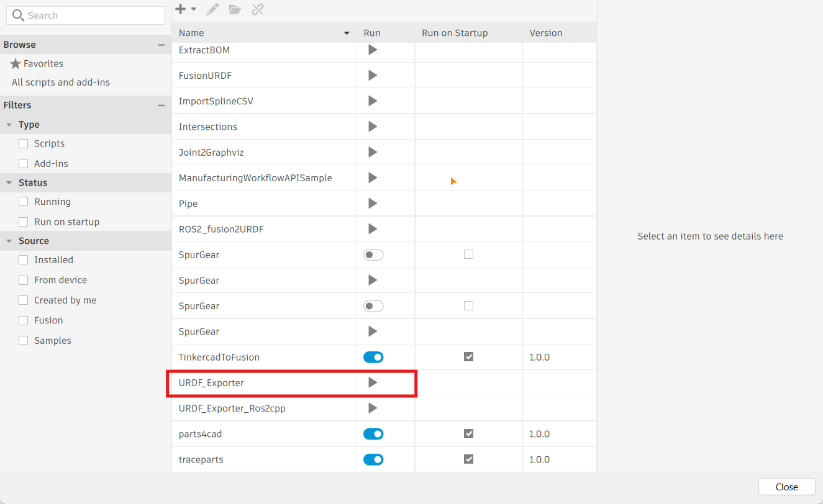Check the Scripts type filter
This screenshot has width=823, height=504.
tap(24, 144)
